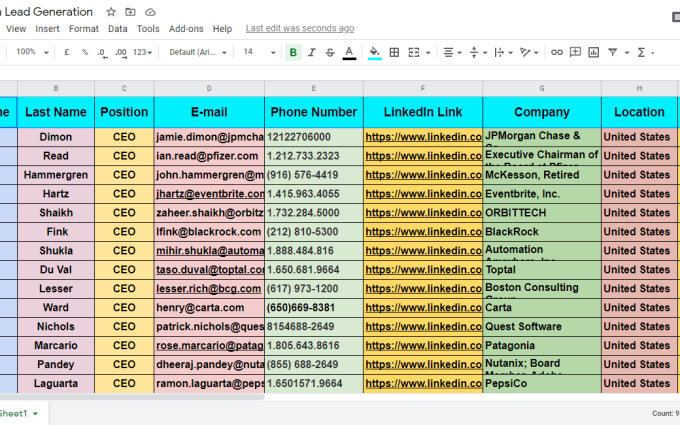
Task: Format as currency (£)
Action: click(66, 52)
